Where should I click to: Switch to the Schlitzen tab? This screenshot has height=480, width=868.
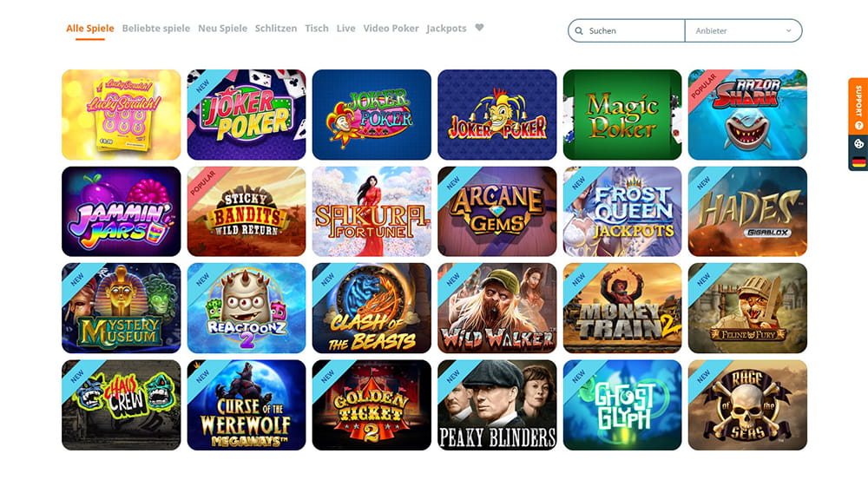coord(276,29)
